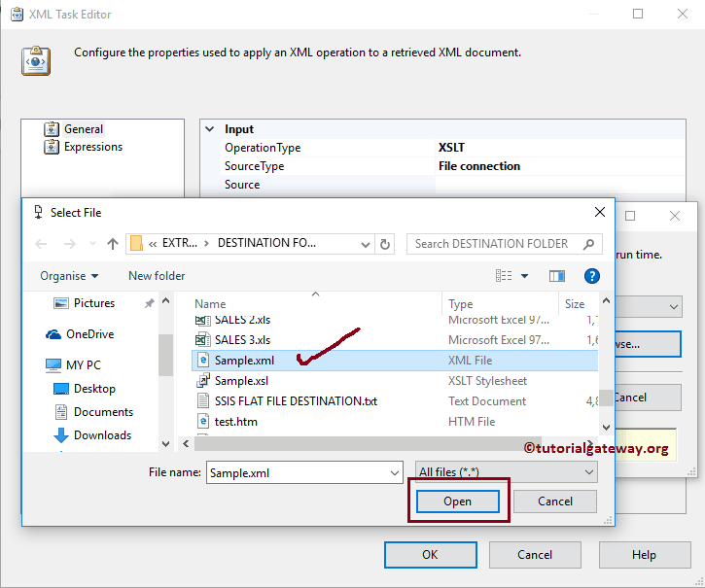Click the file list vertical scrollbar thumb

coord(606,398)
